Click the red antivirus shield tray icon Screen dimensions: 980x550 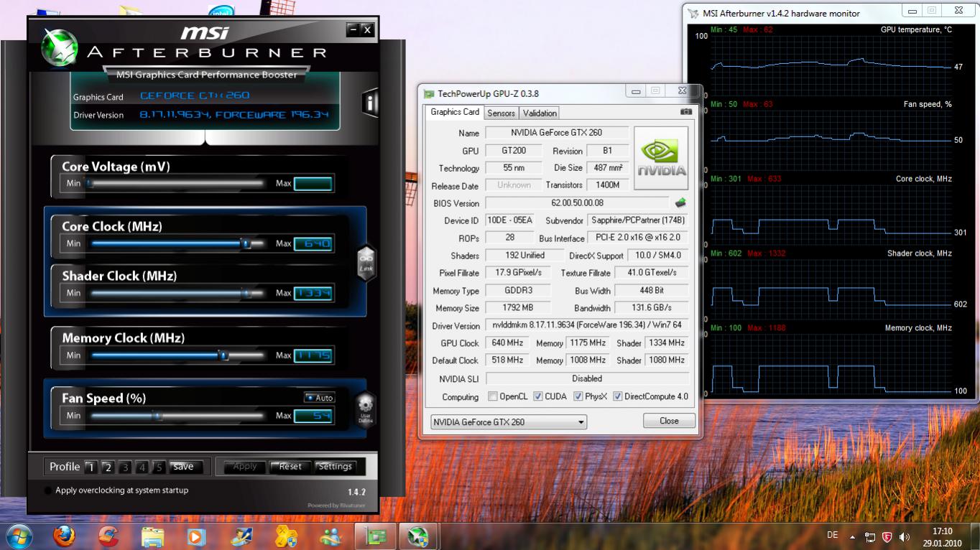point(887,536)
